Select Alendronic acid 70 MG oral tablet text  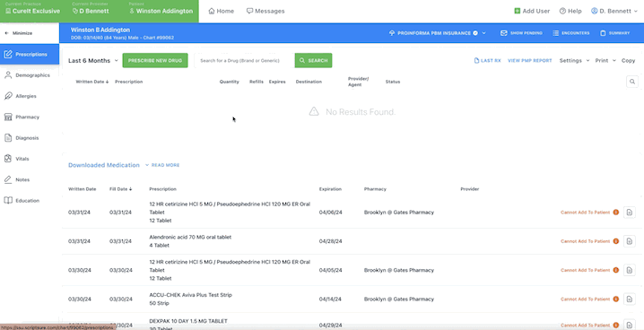click(190, 238)
